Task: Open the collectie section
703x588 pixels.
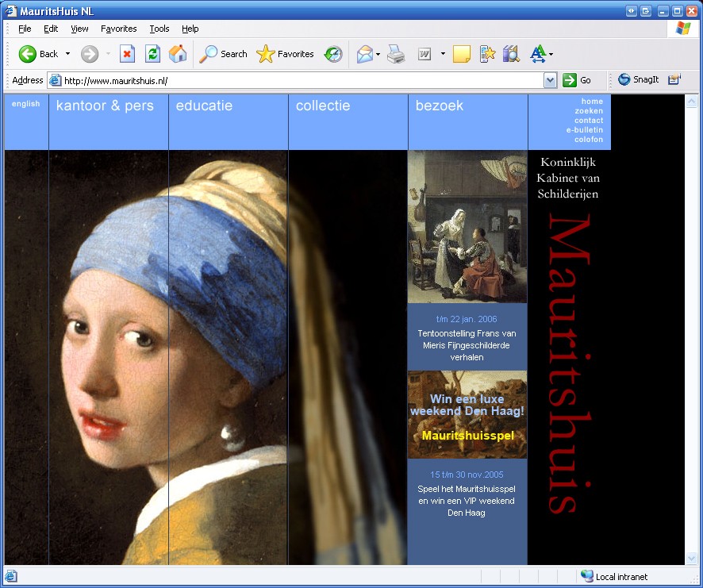Action: point(323,106)
